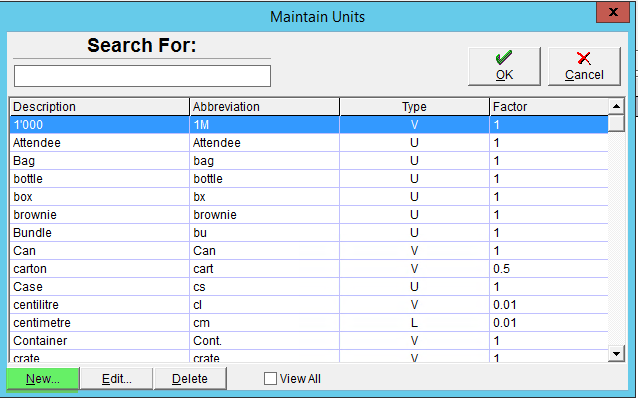
Task: Click the cm abbreviation cell
Action: click(264, 323)
